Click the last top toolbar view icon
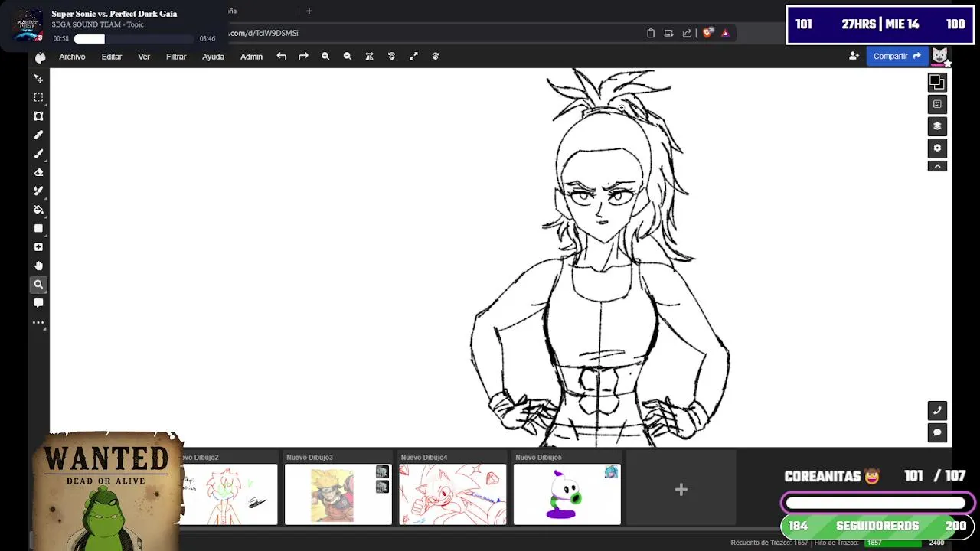 [x=436, y=57]
